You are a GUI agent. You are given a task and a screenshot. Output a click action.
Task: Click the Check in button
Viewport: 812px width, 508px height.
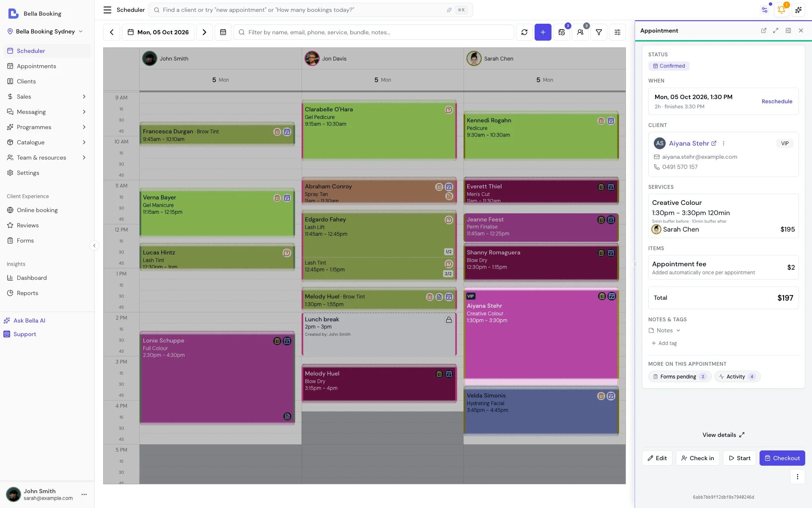(697, 458)
